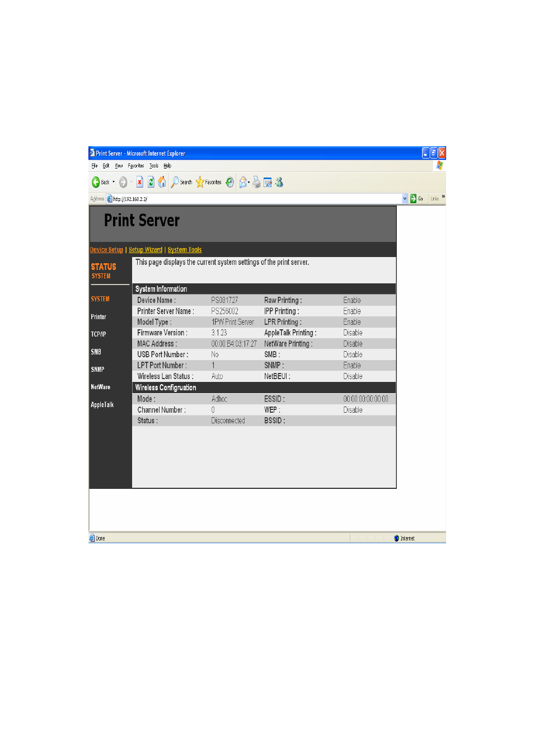This screenshot has width=534, height=756.
Task: Open the Forward history dropdown arrow
Action: (132, 182)
